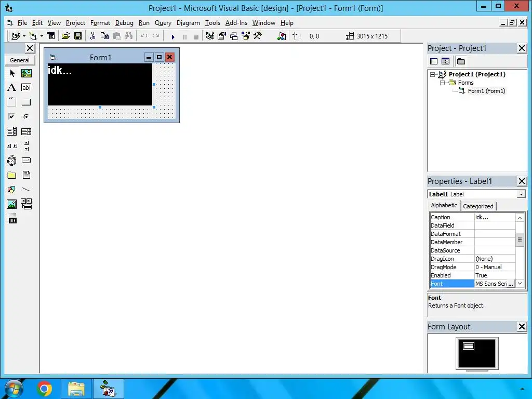Select the FileListBox control tool
This screenshot has width=532, height=399.
tap(26, 175)
